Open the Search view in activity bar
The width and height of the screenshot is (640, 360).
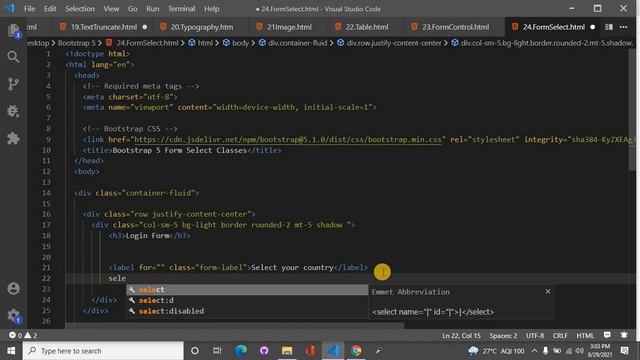point(13,57)
